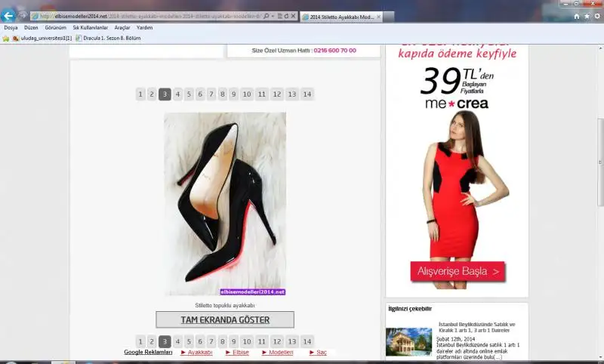Toggle compatibility view icon in address bar

279,16
